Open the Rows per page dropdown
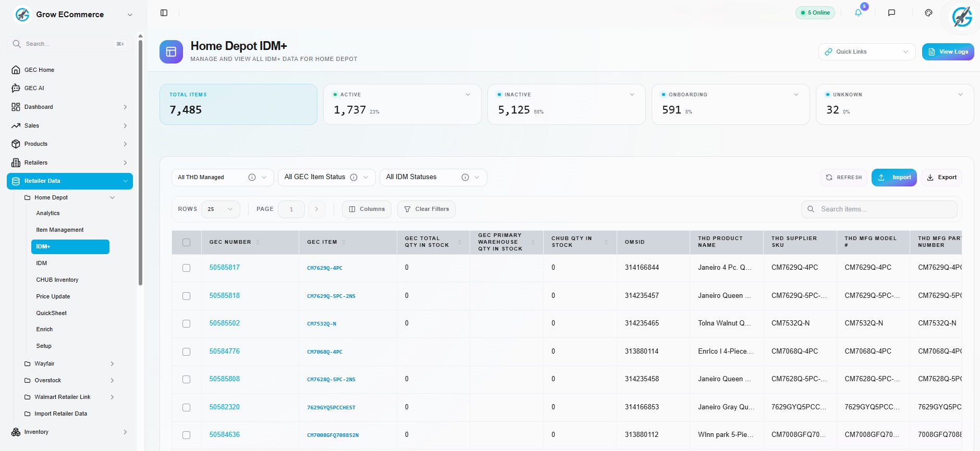Image resolution: width=980 pixels, height=451 pixels. coord(220,209)
